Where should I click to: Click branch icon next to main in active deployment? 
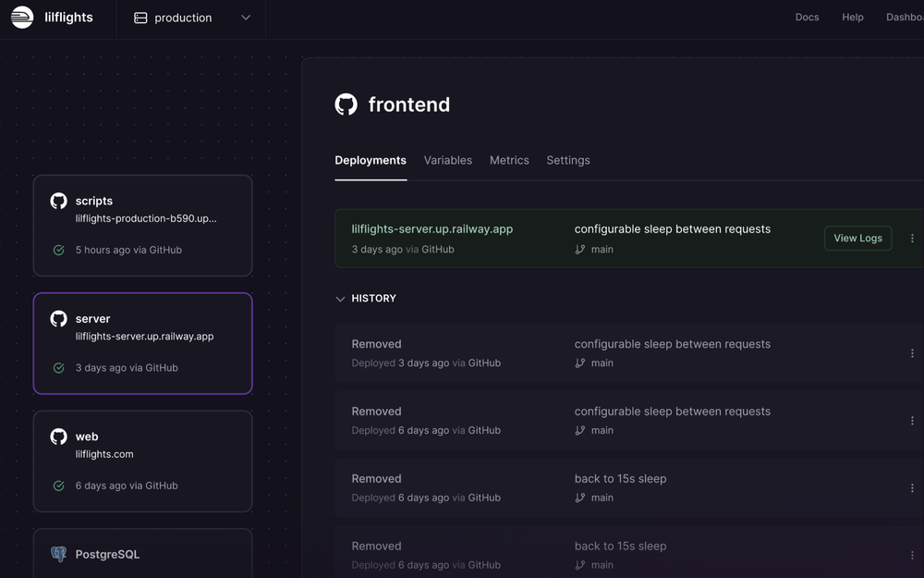(580, 250)
